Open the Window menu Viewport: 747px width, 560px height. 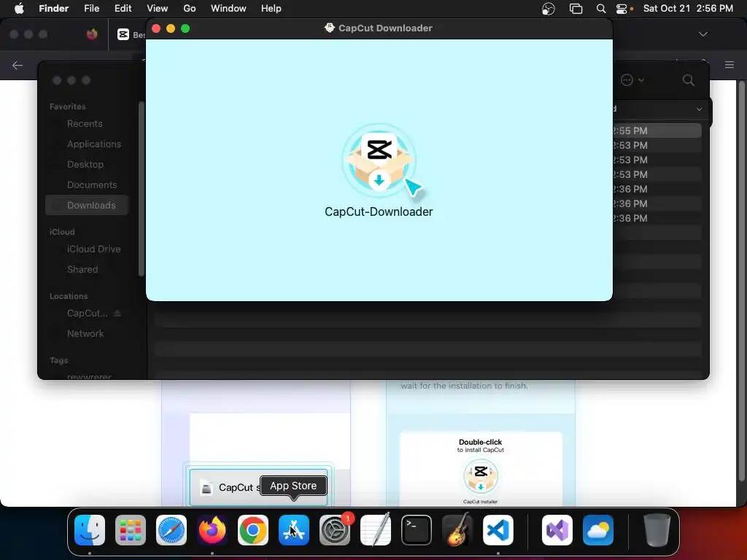point(228,9)
